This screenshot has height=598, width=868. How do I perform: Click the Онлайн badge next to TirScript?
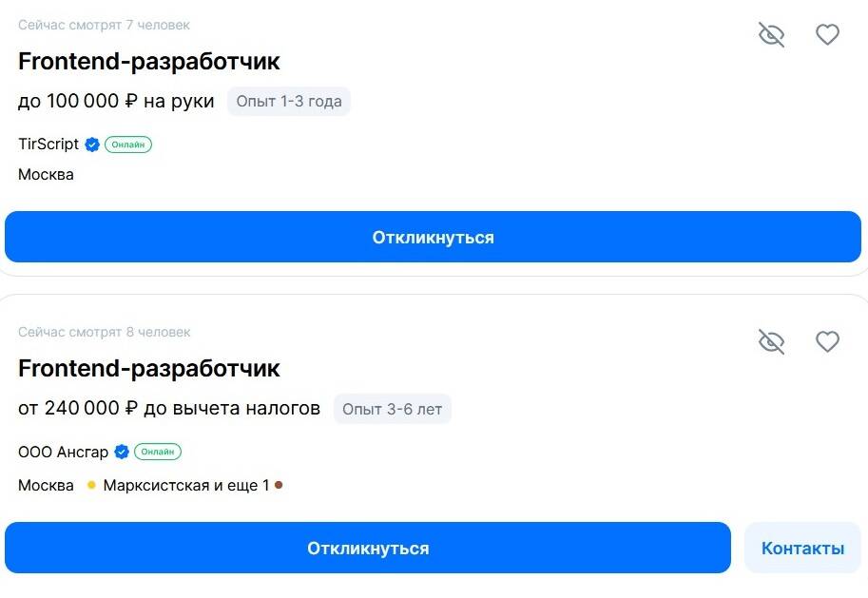[x=128, y=145]
